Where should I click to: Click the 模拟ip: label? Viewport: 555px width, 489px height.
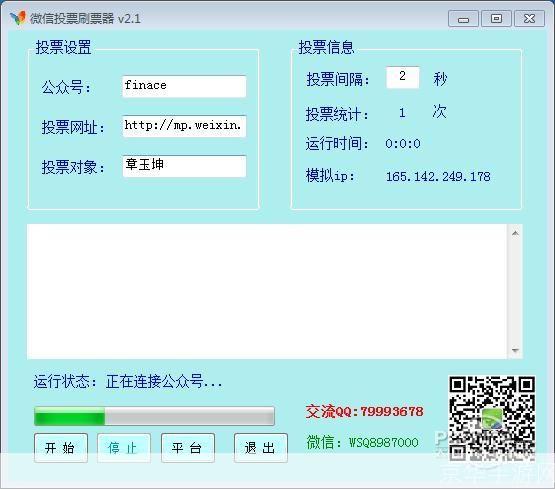330,176
